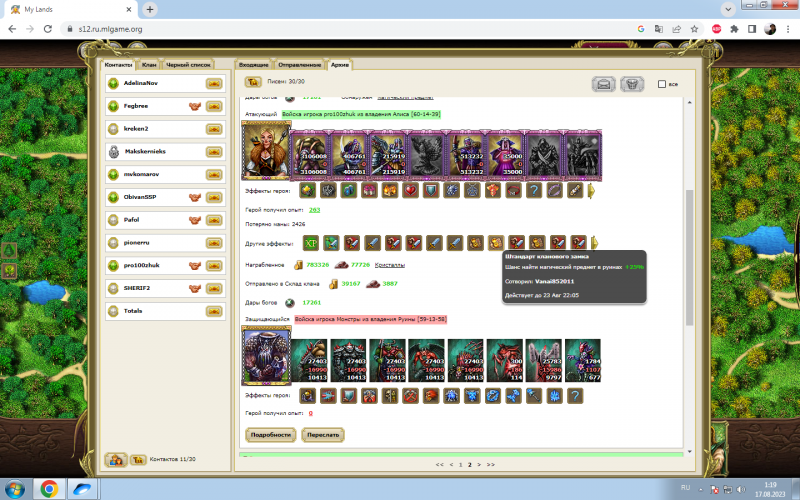Click the crossed hammers defender hero effect icon

click(x=410, y=396)
